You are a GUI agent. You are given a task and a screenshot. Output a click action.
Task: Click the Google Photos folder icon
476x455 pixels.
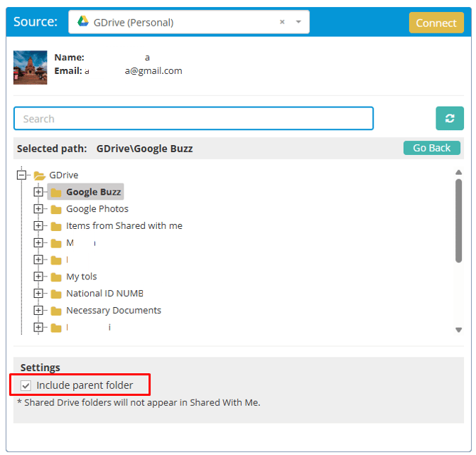(x=56, y=209)
